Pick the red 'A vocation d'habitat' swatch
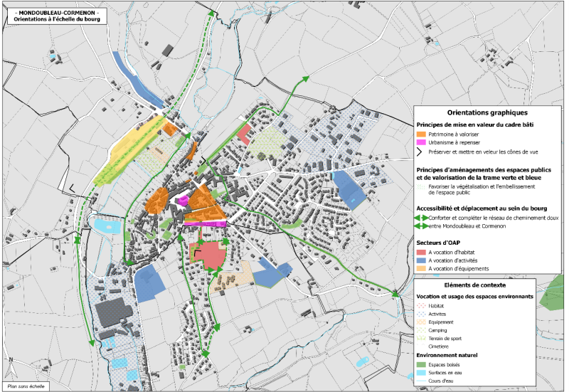569x392 pixels. (421, 252)
